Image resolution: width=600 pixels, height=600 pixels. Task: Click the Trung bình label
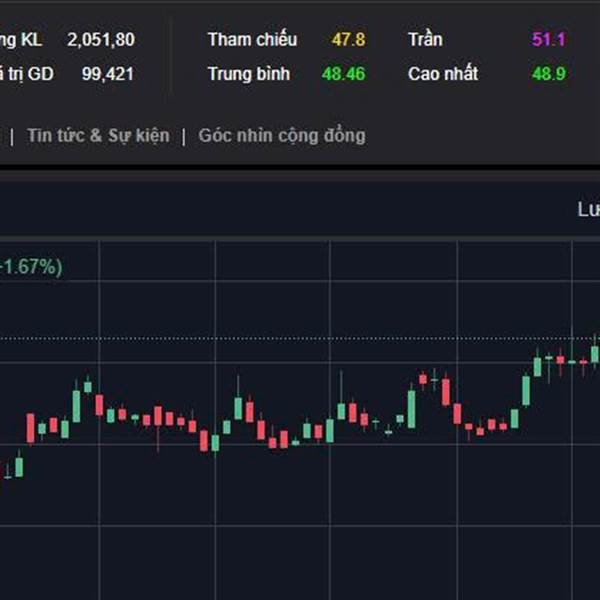[x=249, y=74]
